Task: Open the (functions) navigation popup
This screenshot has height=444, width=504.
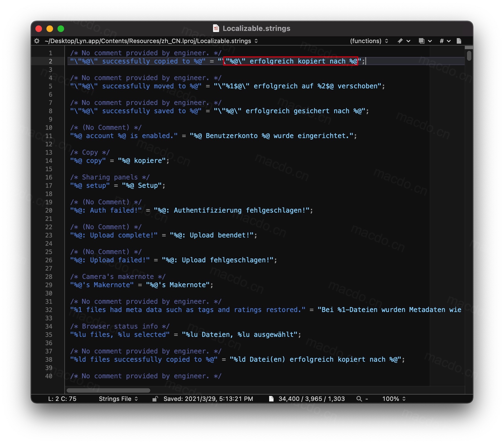Action: click(x=369, y=41)
